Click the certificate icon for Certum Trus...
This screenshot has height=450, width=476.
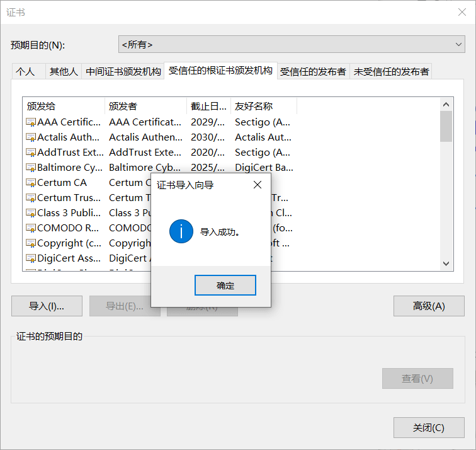tap(31, 198)
